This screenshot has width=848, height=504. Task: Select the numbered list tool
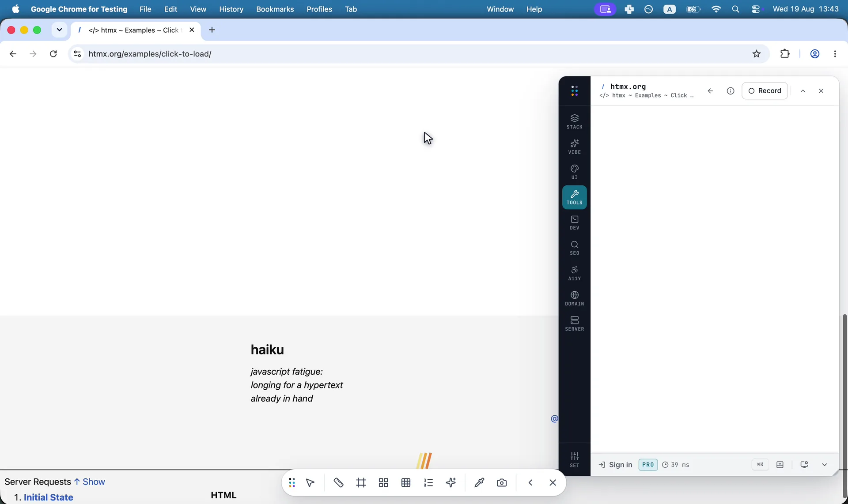tap(428, 482)
